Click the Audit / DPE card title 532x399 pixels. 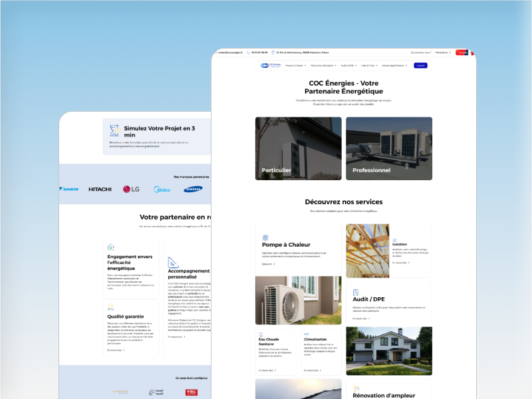point(368,299)
